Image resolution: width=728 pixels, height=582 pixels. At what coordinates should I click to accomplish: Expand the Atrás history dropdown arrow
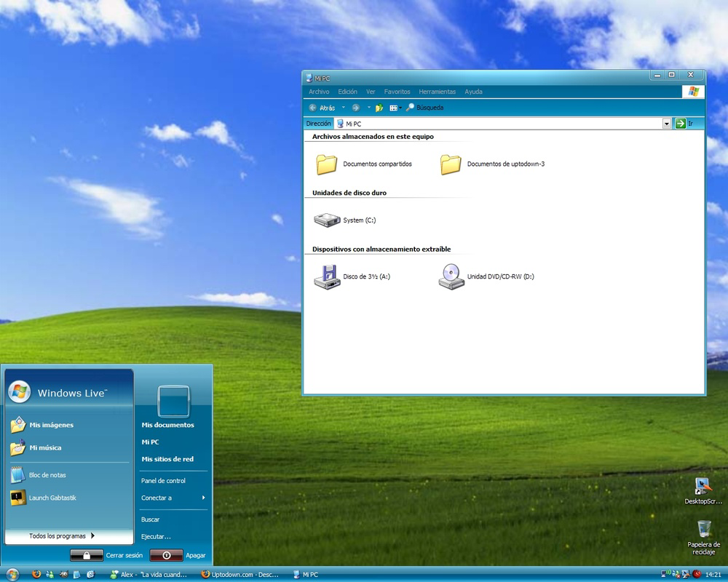click(344, 108)
